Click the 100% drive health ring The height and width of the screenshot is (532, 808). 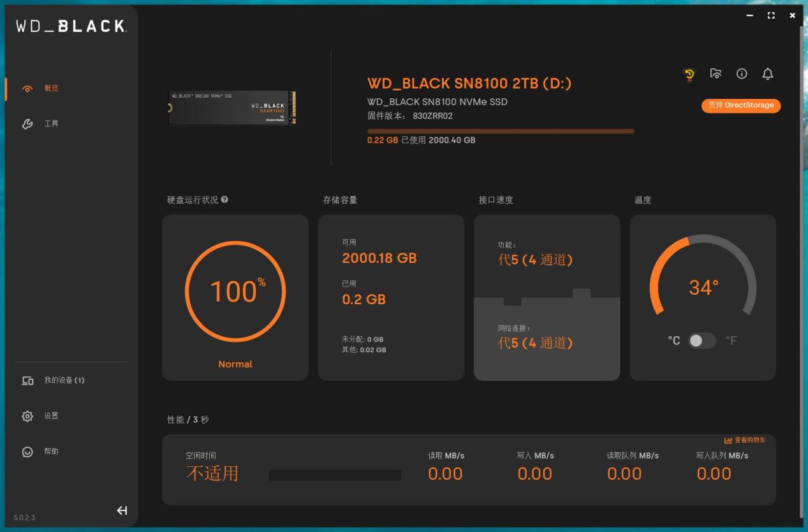235,292
